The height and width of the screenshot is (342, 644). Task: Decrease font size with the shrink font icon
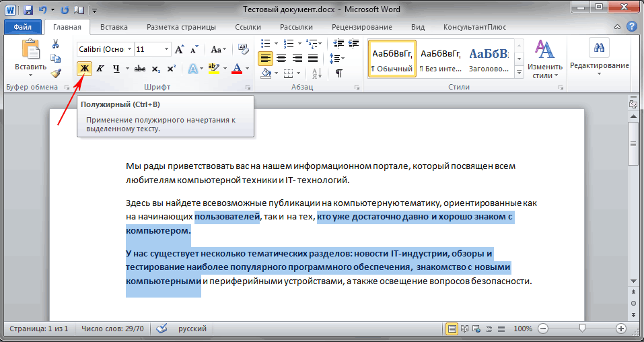pos(194,49)
